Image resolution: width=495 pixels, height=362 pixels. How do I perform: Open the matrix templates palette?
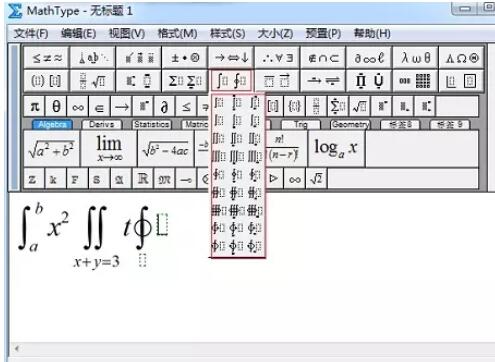(415, 81)
